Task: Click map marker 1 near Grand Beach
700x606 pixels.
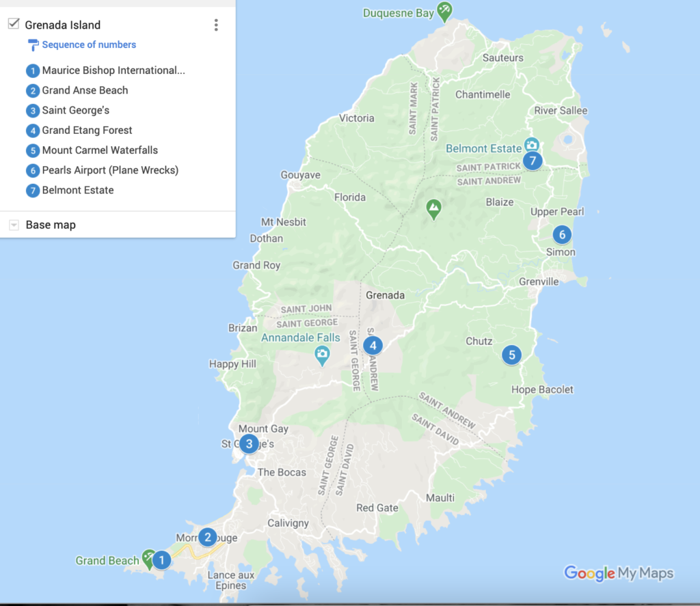Action: [161, 560]
